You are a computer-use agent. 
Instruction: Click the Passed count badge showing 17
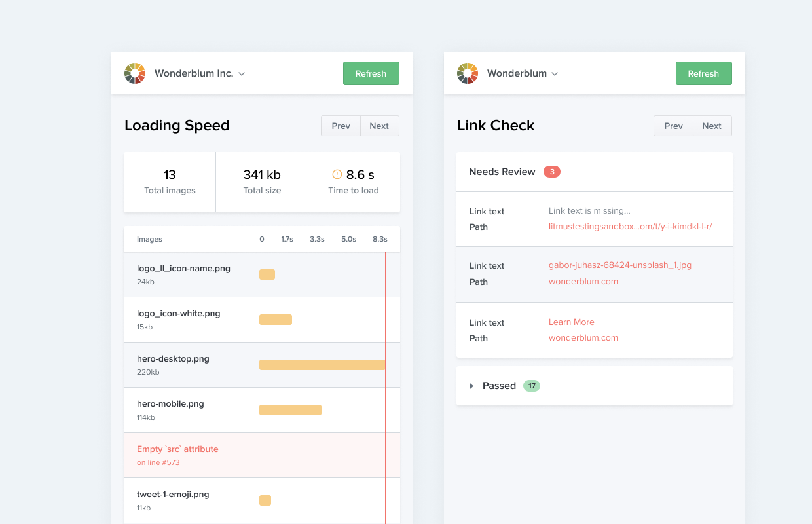tap(531, 385)
